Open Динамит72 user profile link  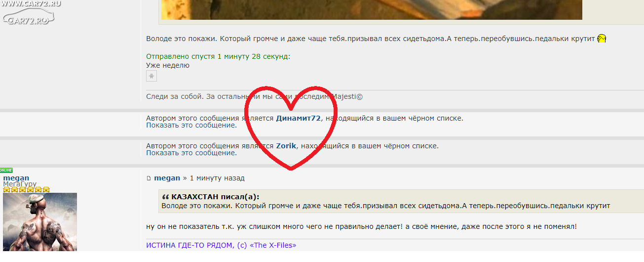pyautogui.click(x=299, y=118)
